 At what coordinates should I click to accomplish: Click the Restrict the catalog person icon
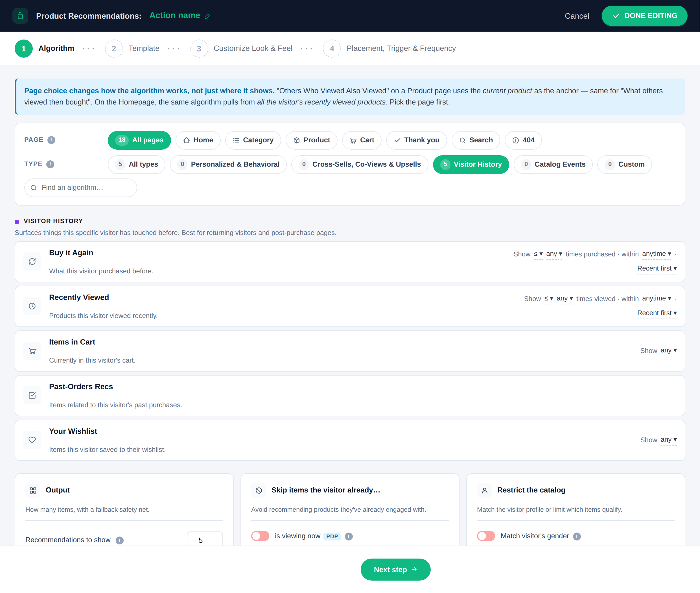tap(485, 490)
